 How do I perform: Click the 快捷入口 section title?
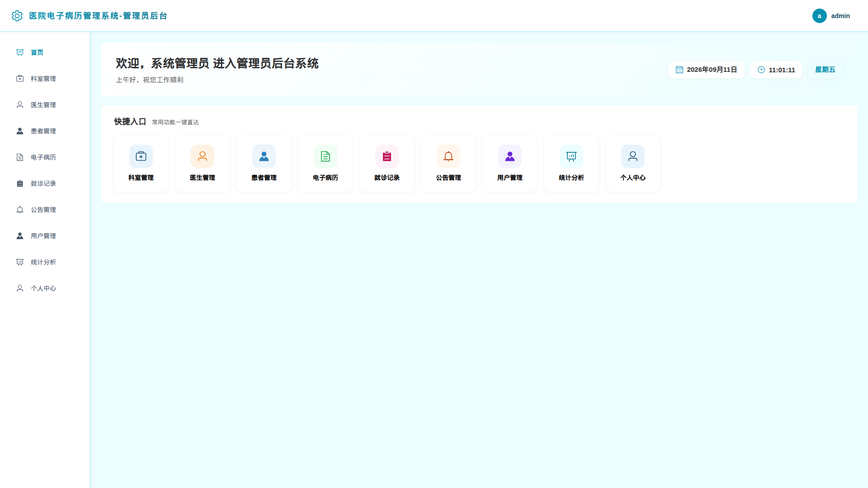click(x=130, y=122)
